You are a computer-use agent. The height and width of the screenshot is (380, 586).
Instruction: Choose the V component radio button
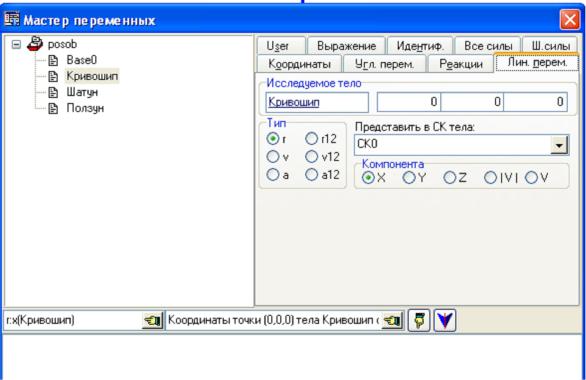tap(531, 177)
